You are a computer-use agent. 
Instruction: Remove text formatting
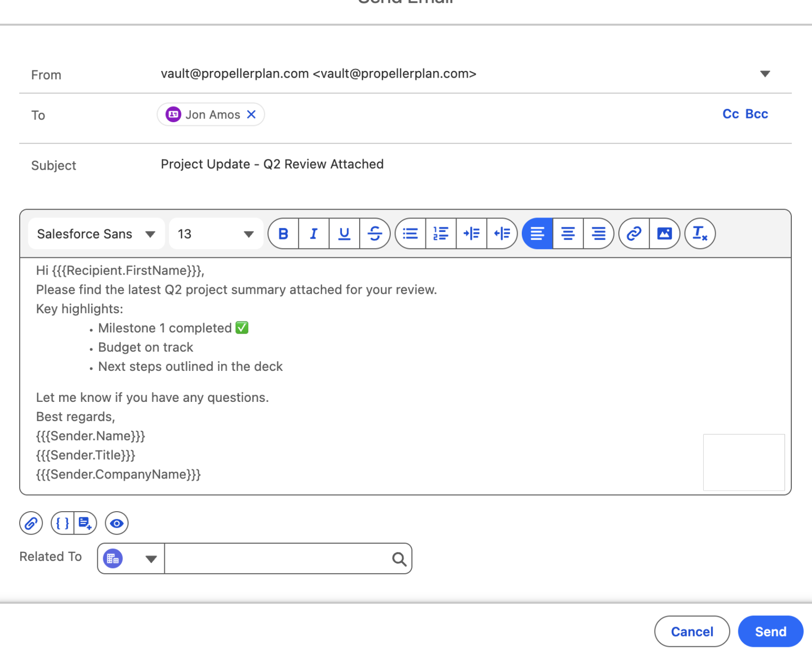click(700, 234)
